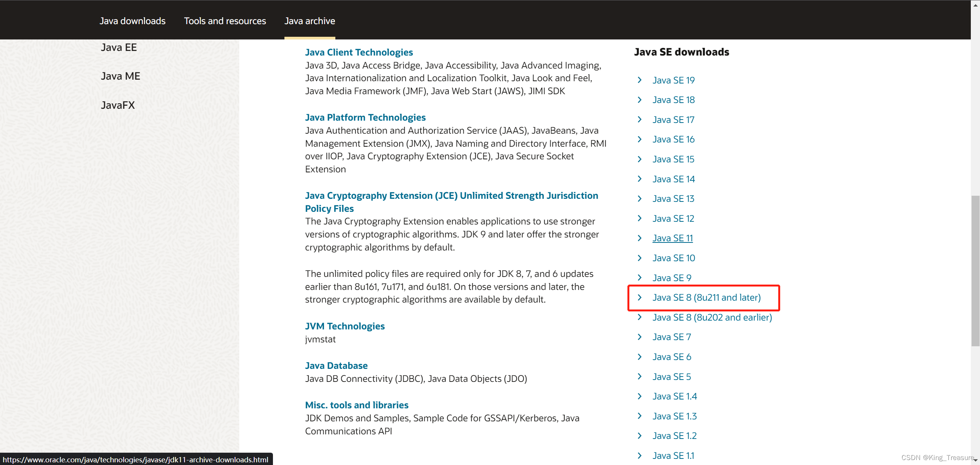Open the Tools and resources tab
The width and height of the screenshot is (980, 465).
225,21
